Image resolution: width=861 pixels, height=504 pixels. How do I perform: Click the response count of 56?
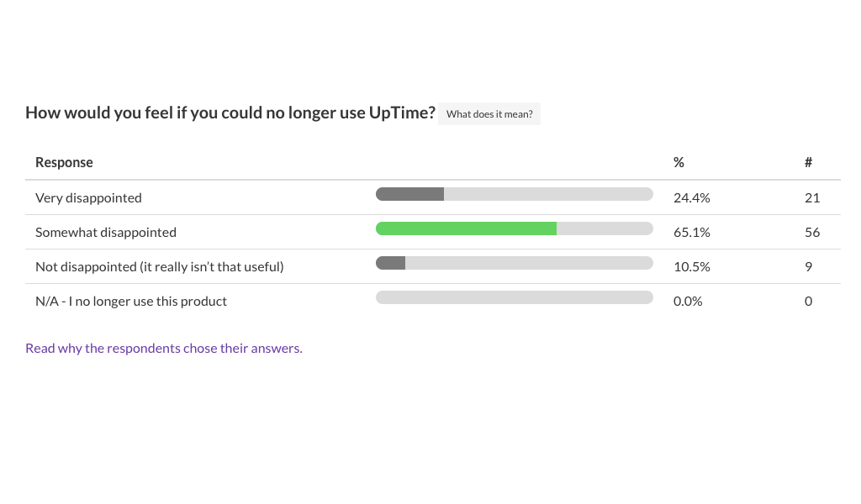click(812, 233)
